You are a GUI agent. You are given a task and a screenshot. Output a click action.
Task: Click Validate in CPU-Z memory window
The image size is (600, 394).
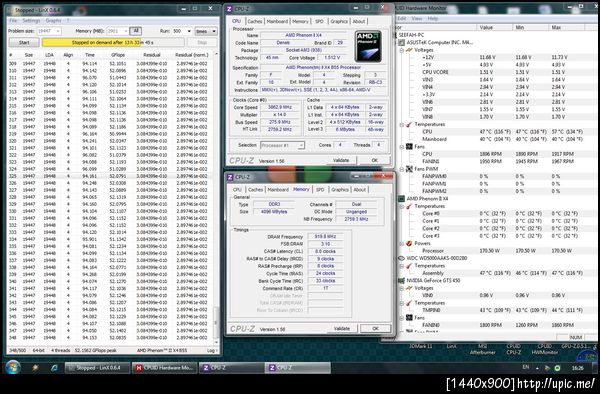(x=342, y=329)
